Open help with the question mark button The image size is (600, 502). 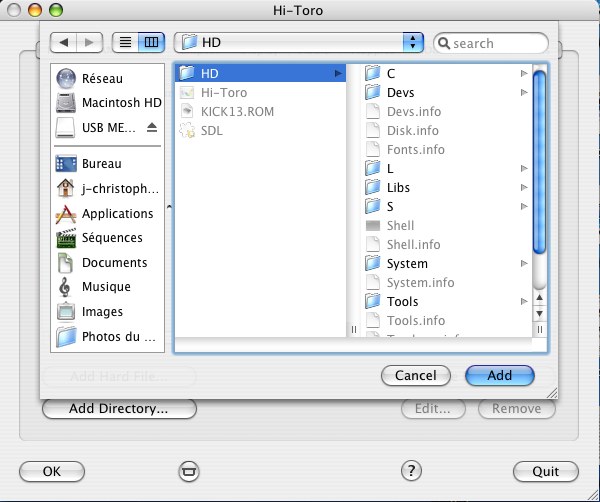coord(411,471)
